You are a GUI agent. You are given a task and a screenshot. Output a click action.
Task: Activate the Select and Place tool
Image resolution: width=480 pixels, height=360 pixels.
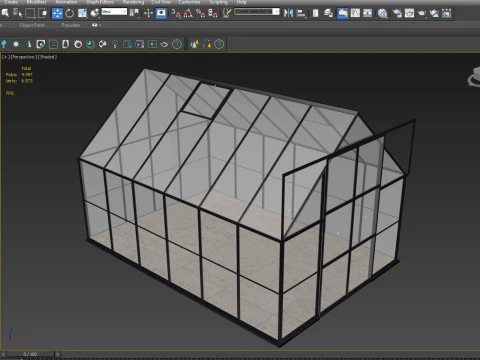[x=95, y=13]
